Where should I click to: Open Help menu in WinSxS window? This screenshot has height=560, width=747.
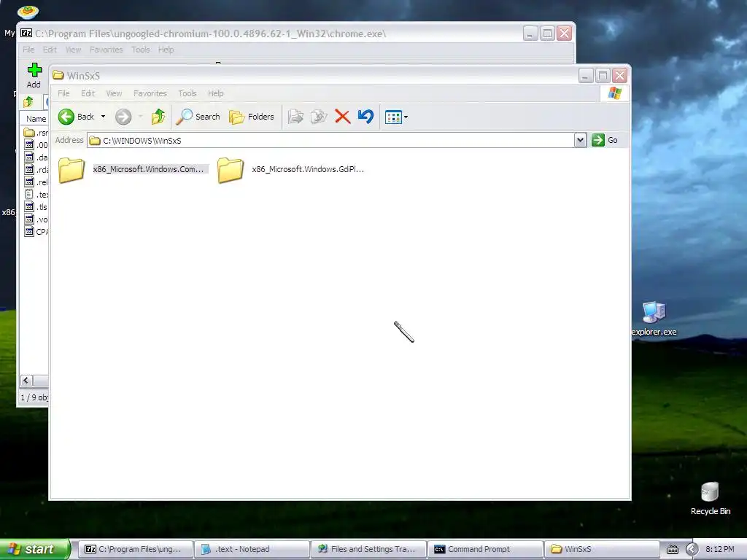[x=215, y=93]
